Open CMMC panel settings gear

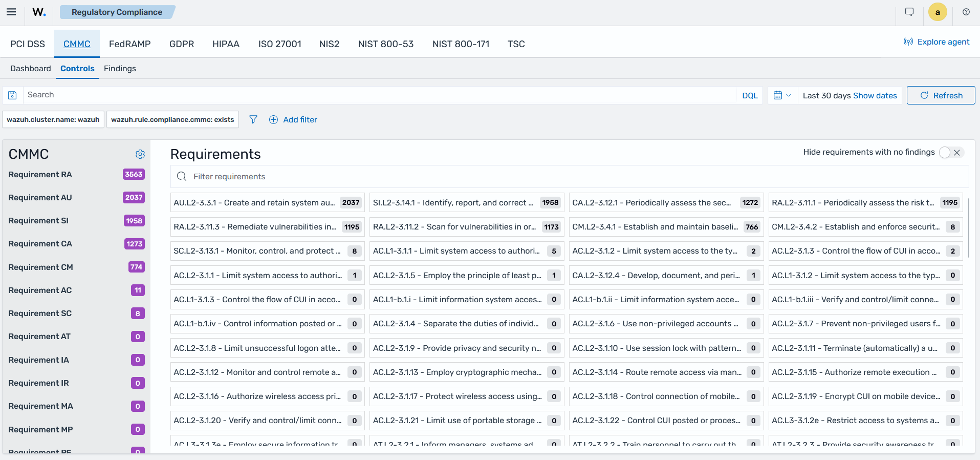140,154
